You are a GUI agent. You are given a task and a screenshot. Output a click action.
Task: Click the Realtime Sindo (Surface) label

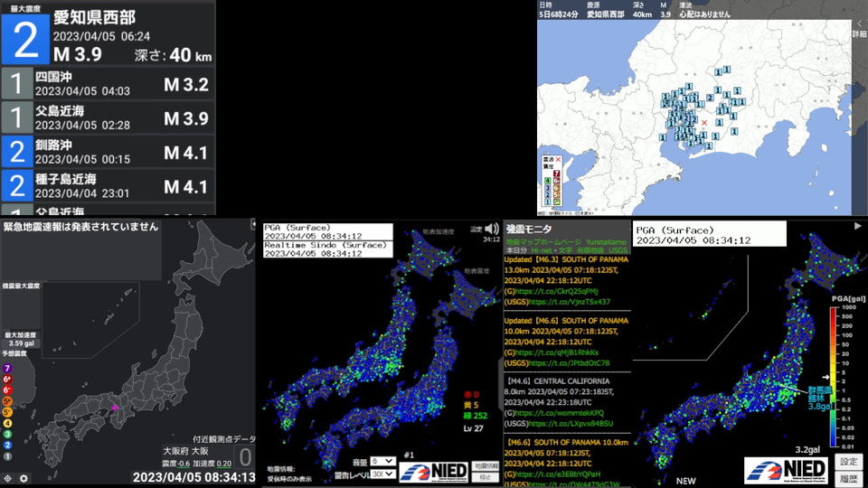[325, 245]
